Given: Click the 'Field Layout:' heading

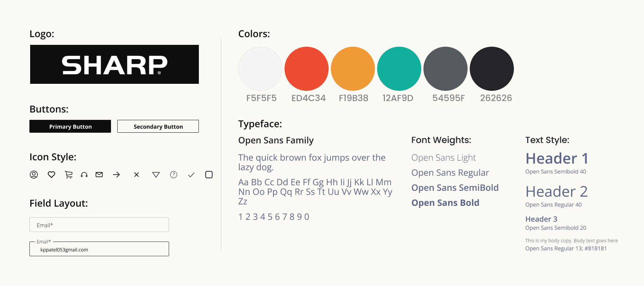Looking at the screenshot, I should point(59,203).
